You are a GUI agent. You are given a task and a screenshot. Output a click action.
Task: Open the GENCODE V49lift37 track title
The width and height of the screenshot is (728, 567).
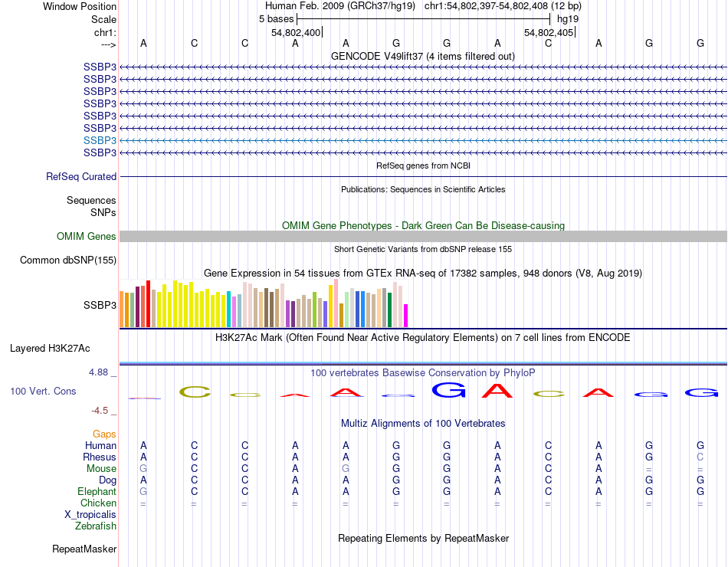(422, 56)
